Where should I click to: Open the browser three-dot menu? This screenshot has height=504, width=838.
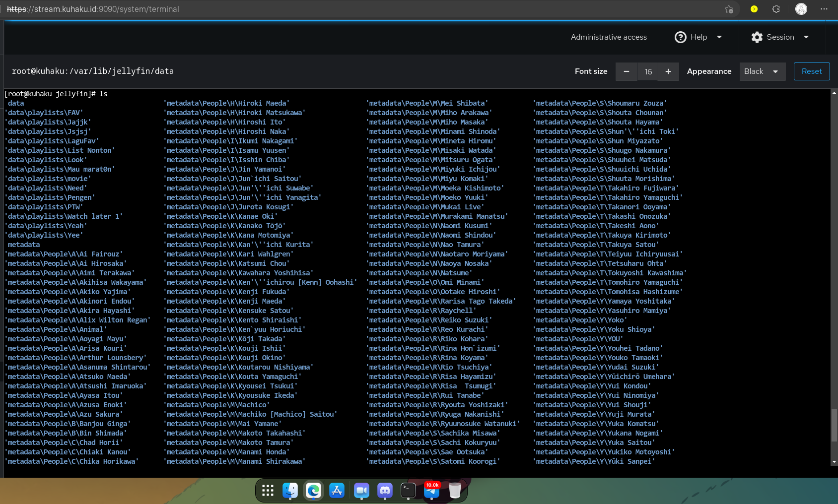824,9
